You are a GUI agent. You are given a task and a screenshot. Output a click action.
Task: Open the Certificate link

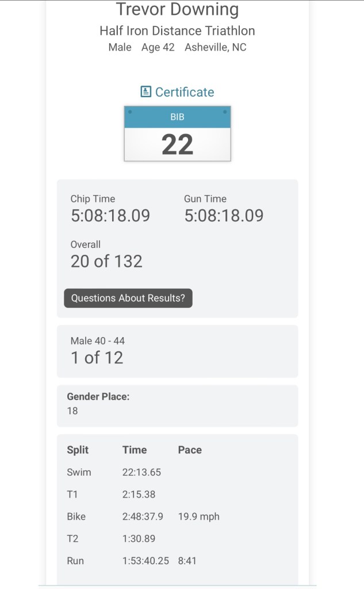(x=184, y=92)
